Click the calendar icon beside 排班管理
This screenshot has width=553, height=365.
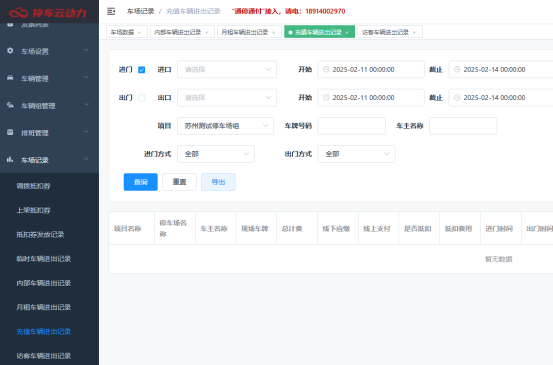10,132
